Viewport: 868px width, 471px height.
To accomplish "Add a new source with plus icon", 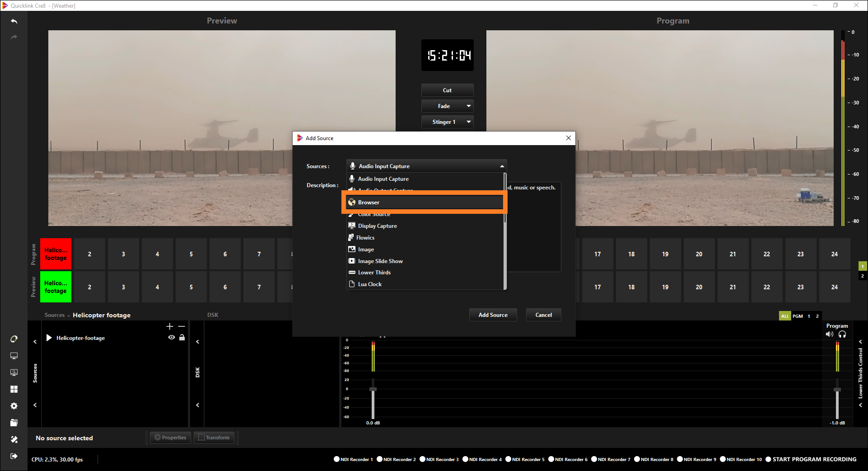I will 170,326.
